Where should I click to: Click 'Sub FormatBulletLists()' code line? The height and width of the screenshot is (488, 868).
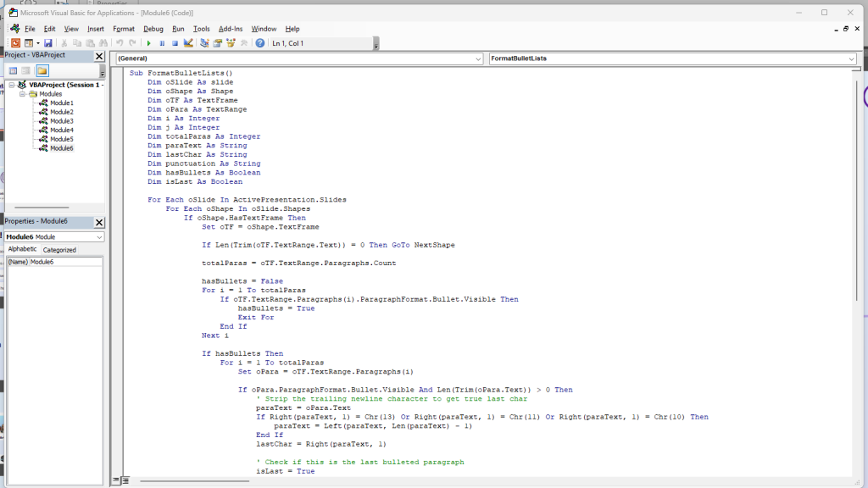[181, 73]
